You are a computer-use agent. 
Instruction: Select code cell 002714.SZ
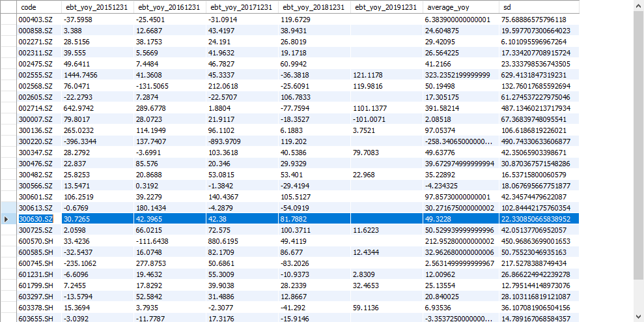pos(40,108)
